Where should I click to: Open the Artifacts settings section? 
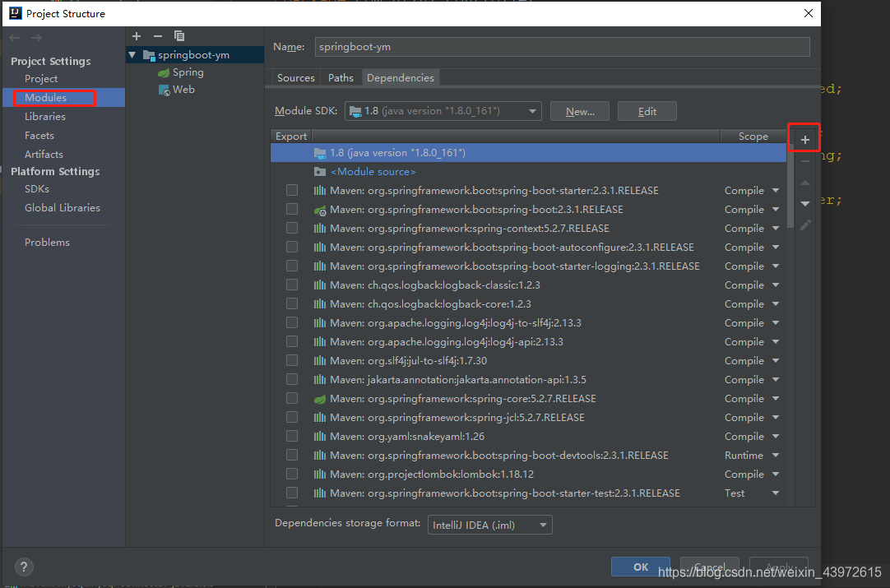point(44,154)
